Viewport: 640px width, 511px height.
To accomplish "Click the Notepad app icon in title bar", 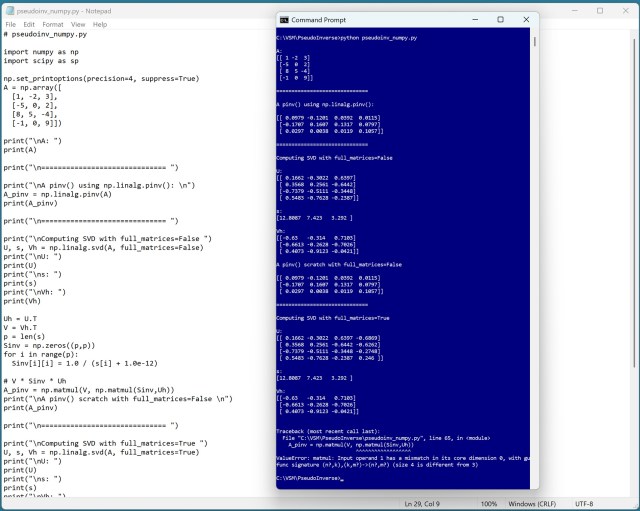I will pyautogui.click(x=8, y=10).
